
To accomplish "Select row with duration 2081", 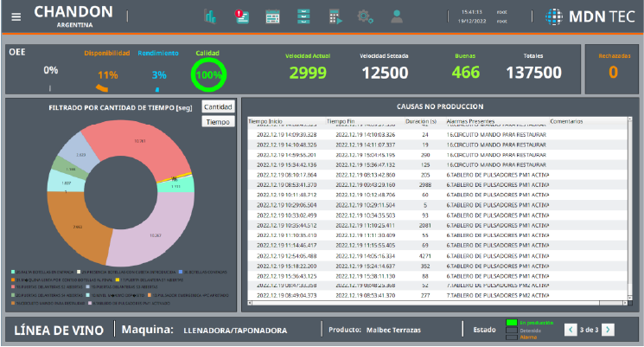I will (x=437, y=225).
